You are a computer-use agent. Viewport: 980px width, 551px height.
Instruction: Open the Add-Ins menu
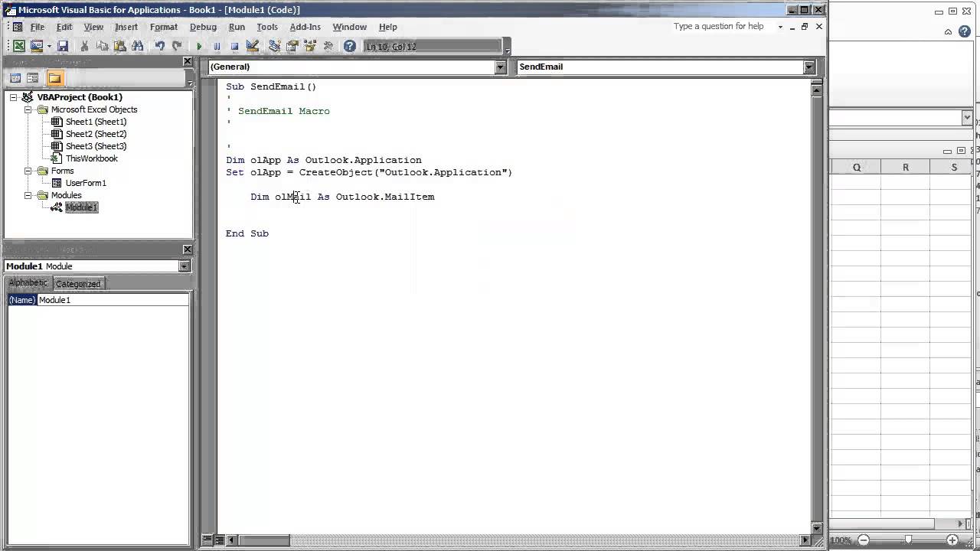point(305,27)
